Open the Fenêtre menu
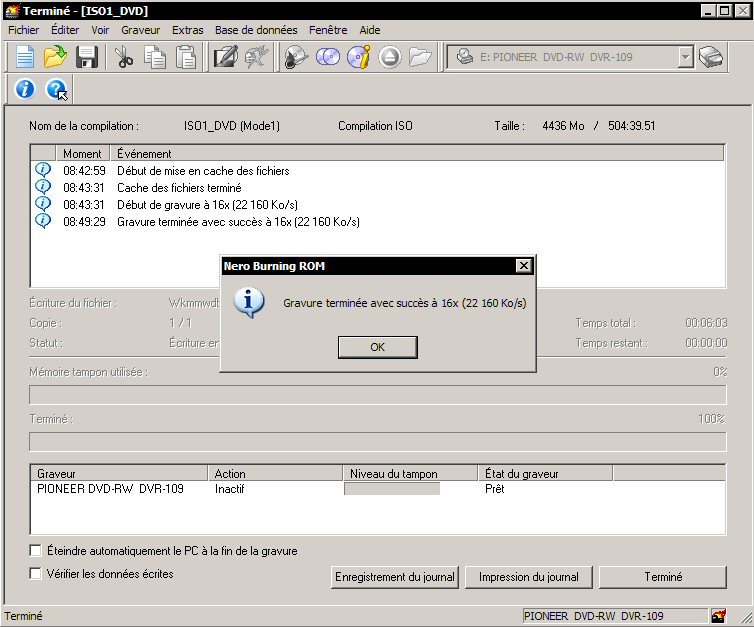Viewport: 754px width, 627px height. point(328,30)
